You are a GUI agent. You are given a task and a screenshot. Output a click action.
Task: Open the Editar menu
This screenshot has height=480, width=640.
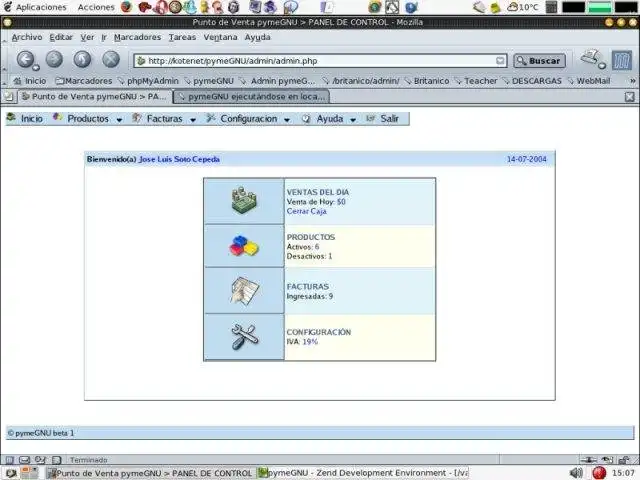[61, 37]
